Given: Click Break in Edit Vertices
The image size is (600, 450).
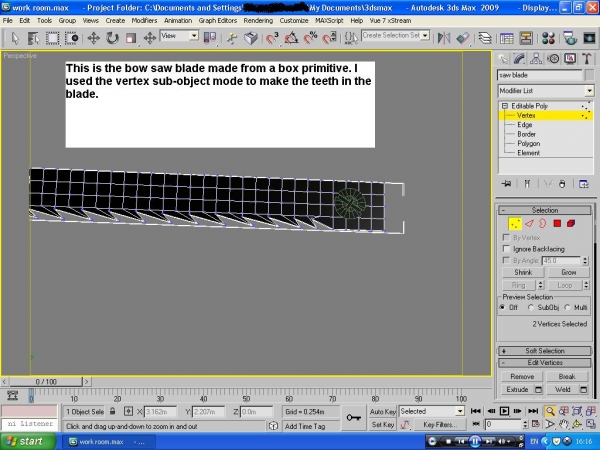Looking at the screenshot, I should pyautogui.click(x=567, y=377).
